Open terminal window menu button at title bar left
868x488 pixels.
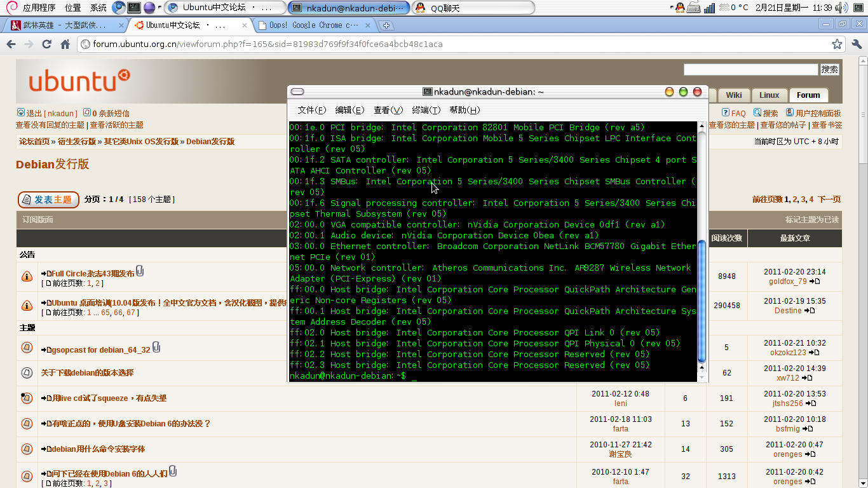pos(297,91)
